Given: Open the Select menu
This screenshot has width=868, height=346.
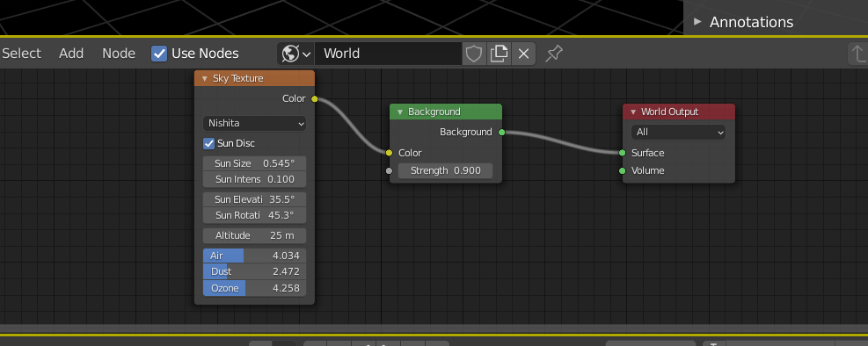Looking at the screenshot, I should click(x=22, y=54).
